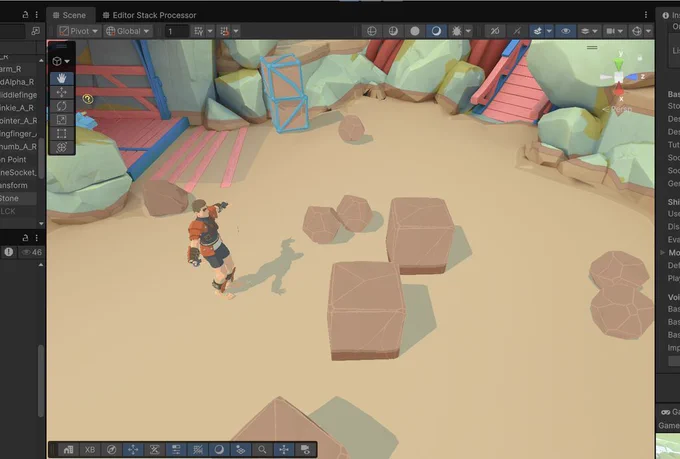Click the crossed grid icon in overlay
680x459 pixels.
pyautogui.click(x=198, y=449)
